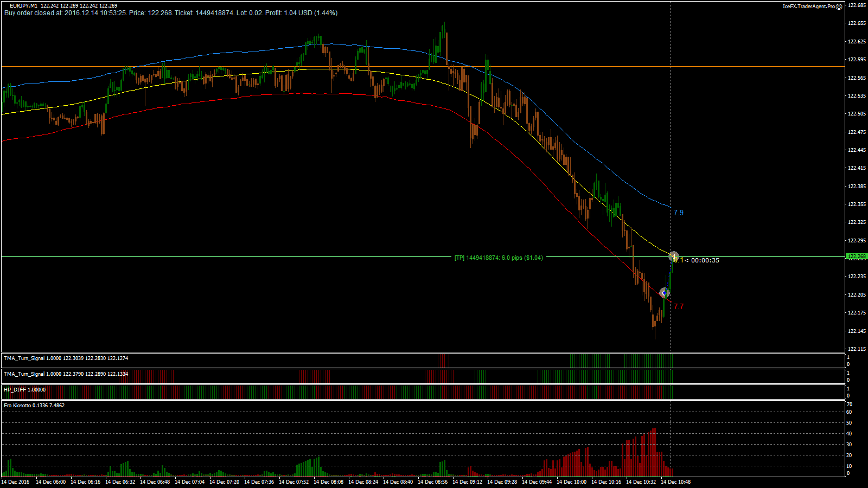Click the blue 7.9 upper band label
The height and width of the screenshot is (488, 868).
(679, 213)
